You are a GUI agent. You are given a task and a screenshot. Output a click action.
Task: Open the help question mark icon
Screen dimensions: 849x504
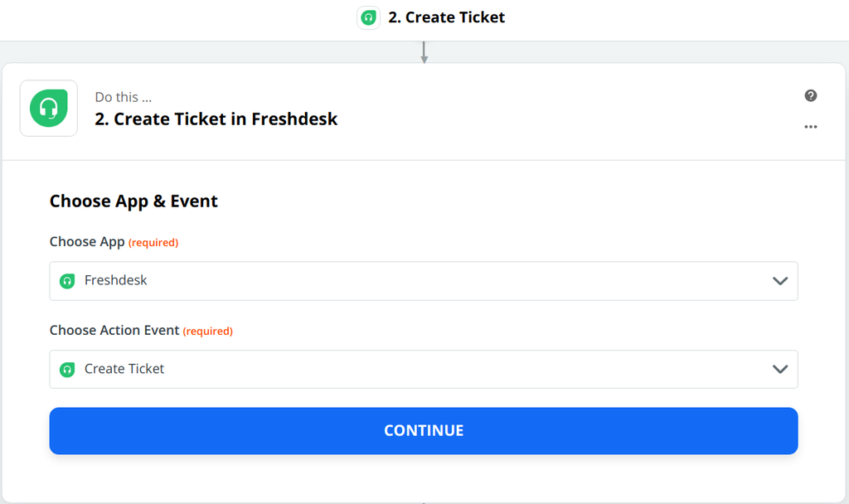point(811,95)
